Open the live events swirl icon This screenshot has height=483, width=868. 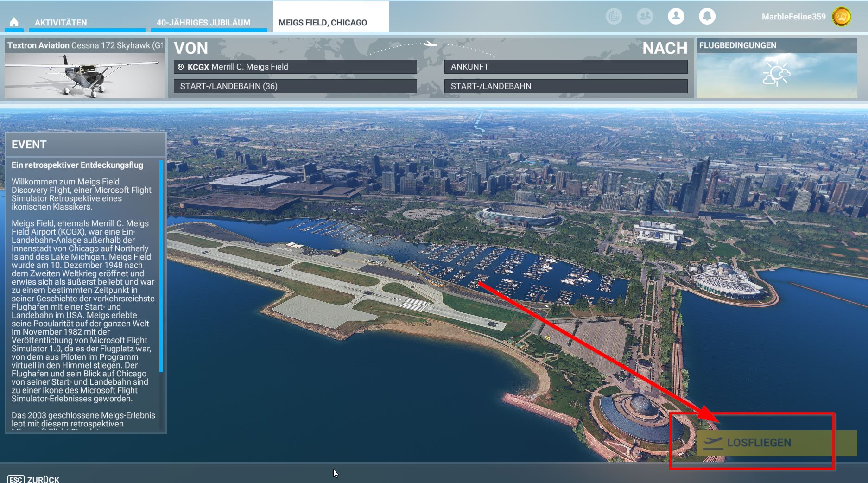pos(614,16)
